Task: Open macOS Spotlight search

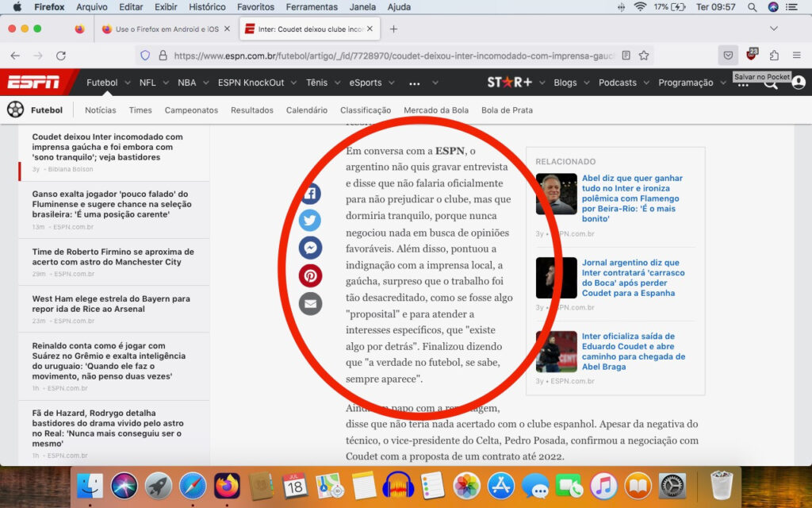Action: pos(752,7)
